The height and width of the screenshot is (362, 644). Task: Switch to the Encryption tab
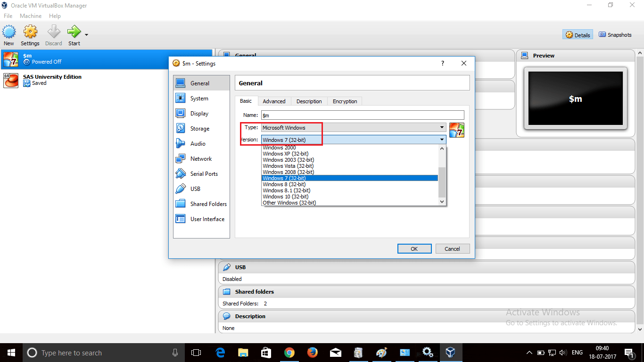click(345, 101)
